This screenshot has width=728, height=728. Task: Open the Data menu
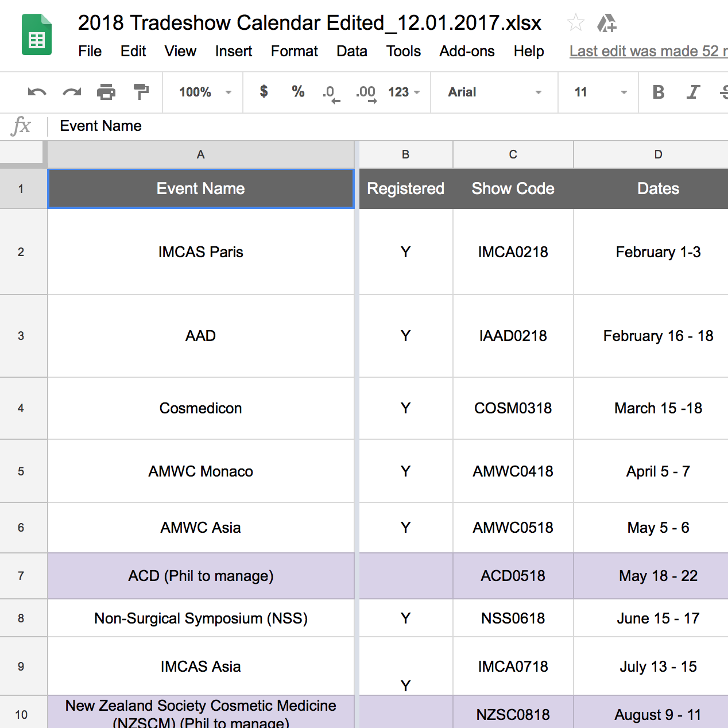(352, 51)
